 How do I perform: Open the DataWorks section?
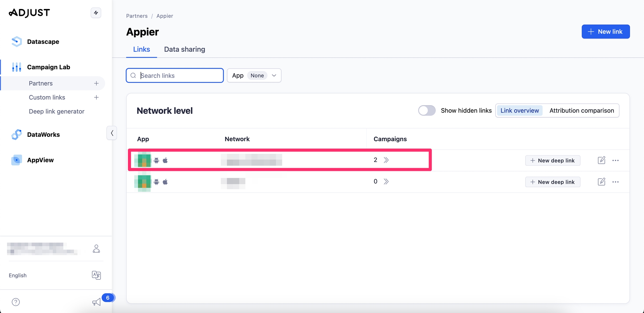pyautogui.click(x=43, y=135)
